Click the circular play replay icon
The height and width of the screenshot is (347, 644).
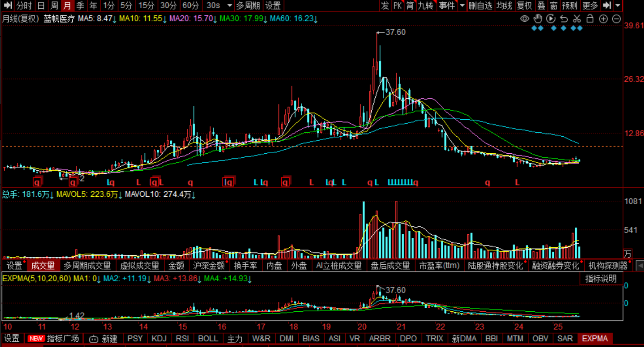click(551, 19)
